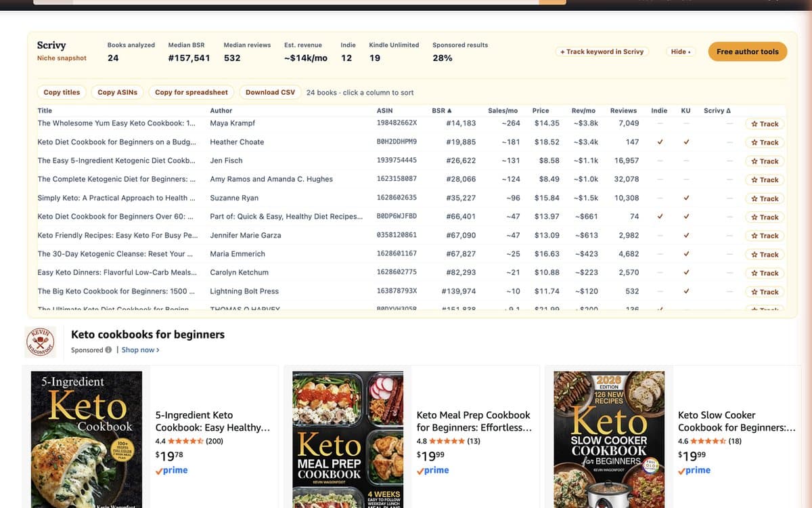Click author Lightning Bolt Press
Viewport: 812px width, 508px height.
(244, 291)
